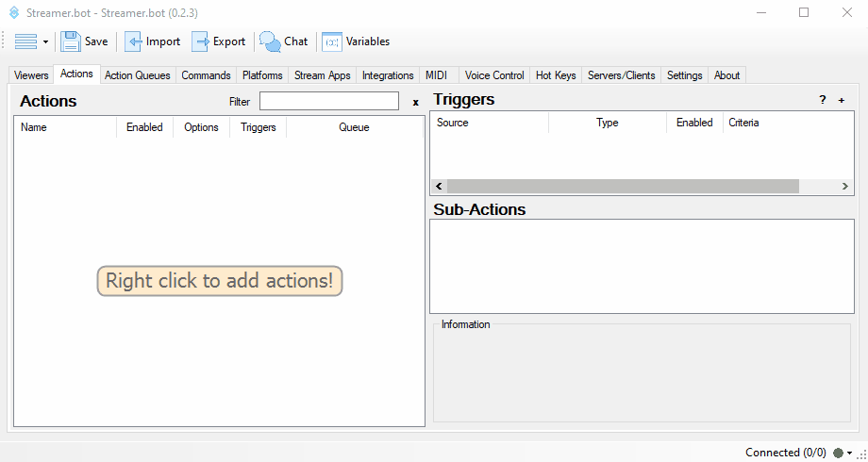Go to the Settings tab

point(684,75)
